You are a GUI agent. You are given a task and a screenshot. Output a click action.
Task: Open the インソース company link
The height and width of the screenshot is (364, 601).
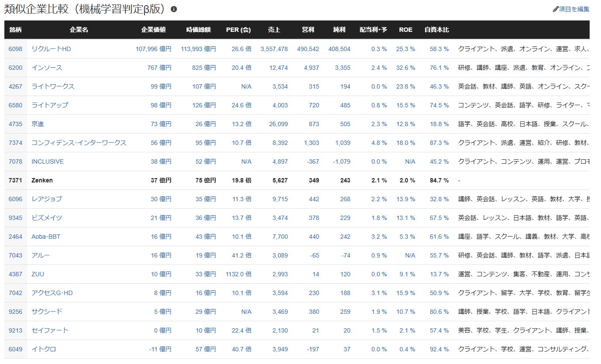click(47, 68)
